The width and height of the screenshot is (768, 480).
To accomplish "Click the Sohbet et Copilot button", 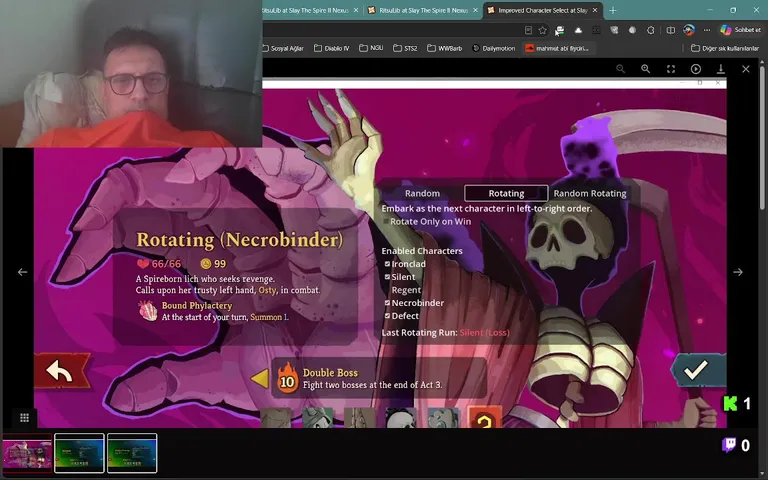I will tap(741, 30).
